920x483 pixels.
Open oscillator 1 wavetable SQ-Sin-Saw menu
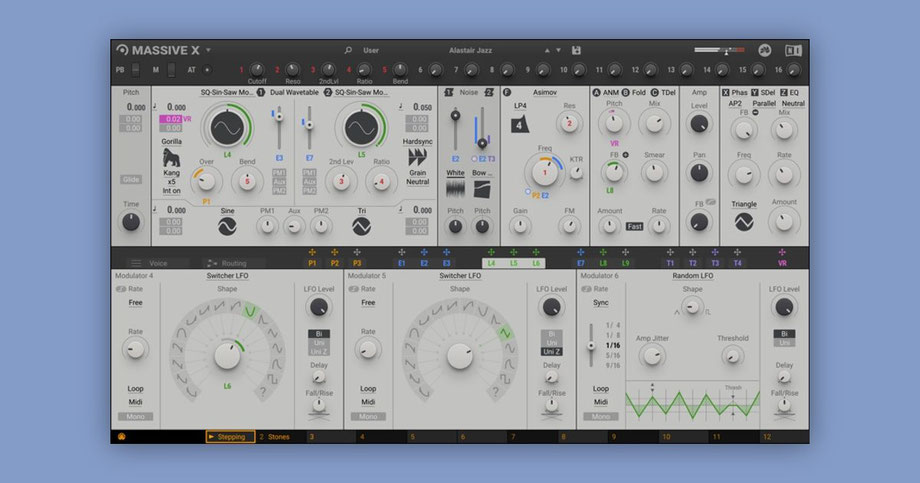click(227, 93)
